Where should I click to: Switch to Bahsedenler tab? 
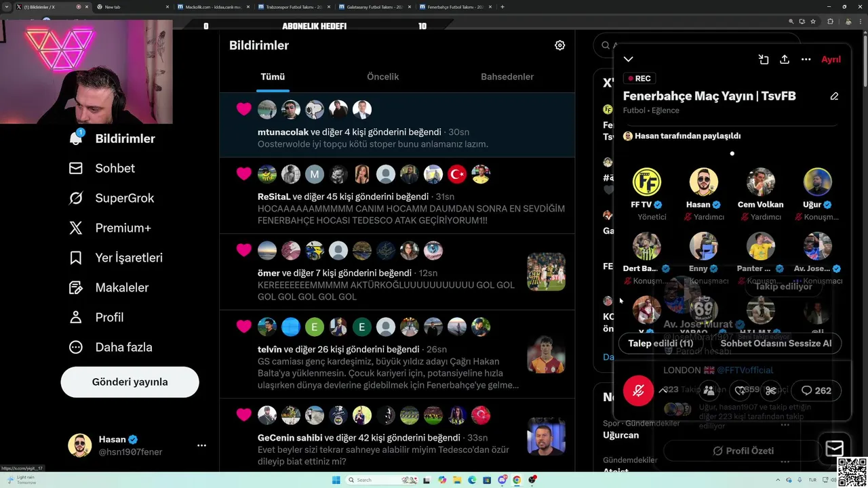(x=507, y=77)
